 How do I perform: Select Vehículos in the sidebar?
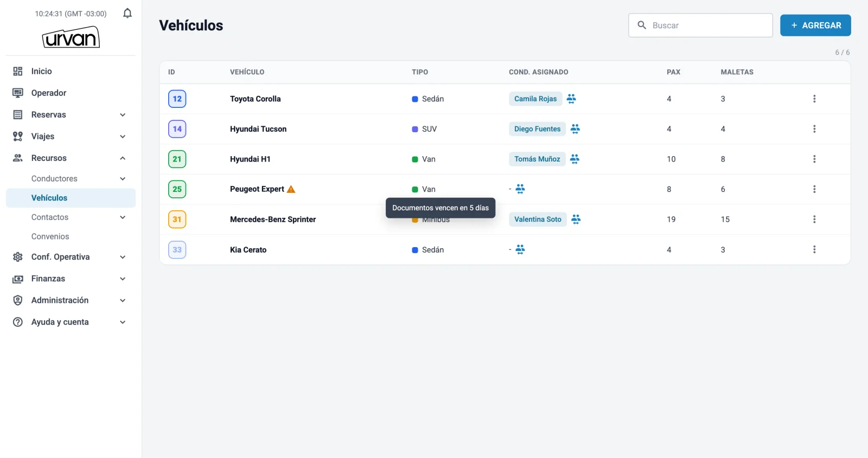pyautogui.click(x=71, y=198)
